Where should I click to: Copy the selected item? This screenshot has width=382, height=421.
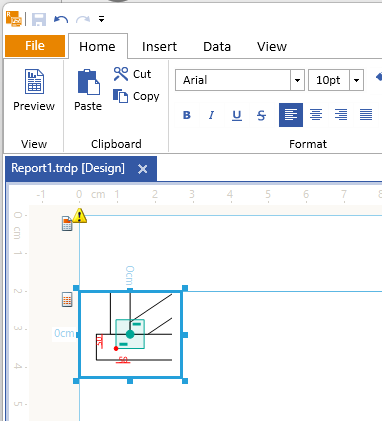(136, 96)
